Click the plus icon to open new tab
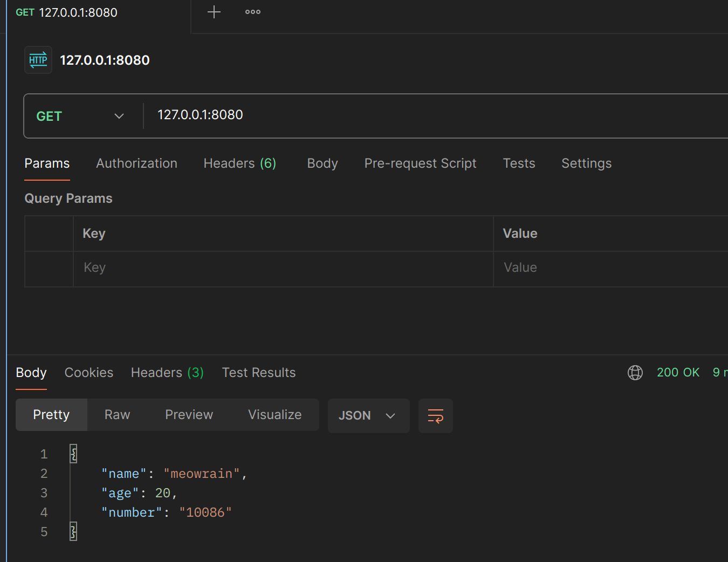Image resolution: width=728 pixels, height=562 pixels. (x=214, y=12)
